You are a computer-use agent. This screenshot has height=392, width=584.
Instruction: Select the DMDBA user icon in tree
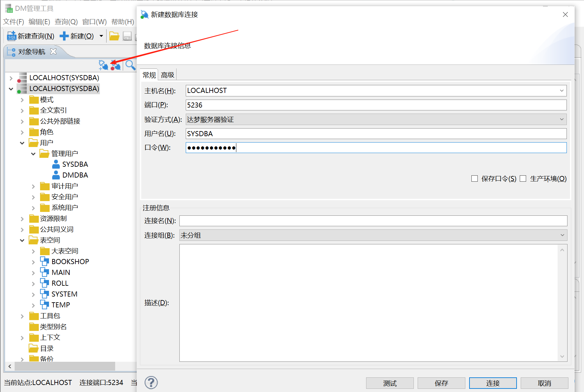56,175
